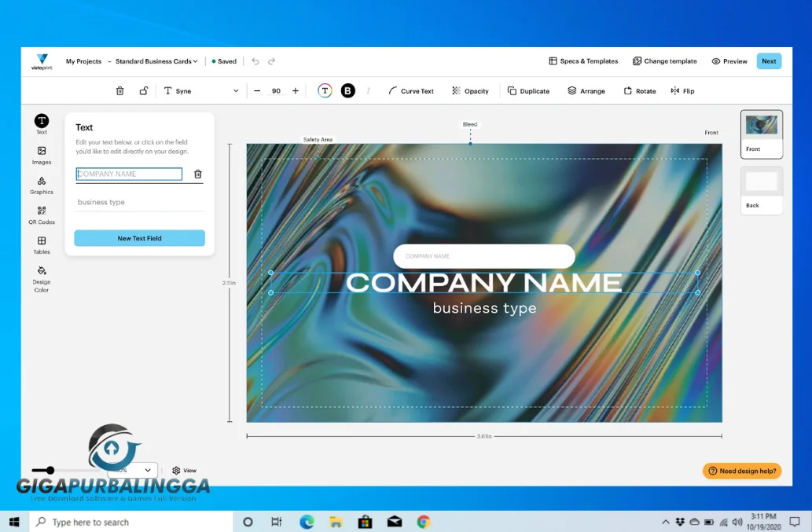Adjust the zoom slider at bottom left
This screenshot has width=812, height=532.
pos(51,470)
